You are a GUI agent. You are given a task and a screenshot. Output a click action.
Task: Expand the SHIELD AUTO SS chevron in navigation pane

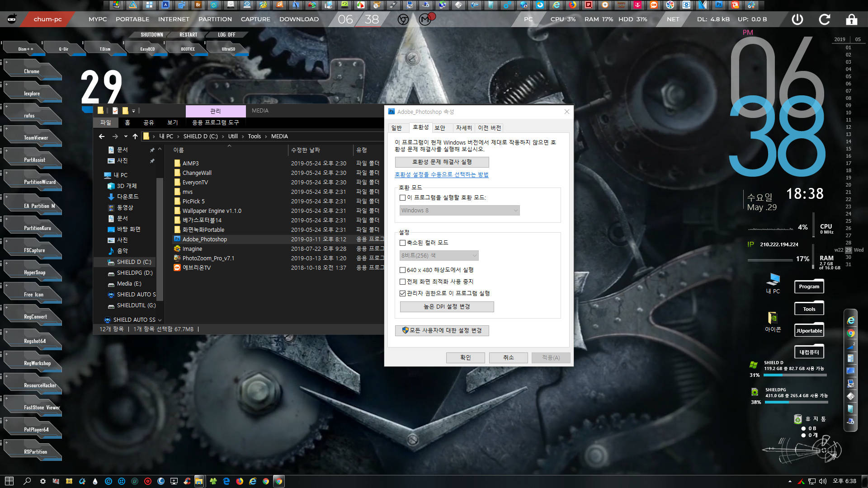(x=160, y=320)
